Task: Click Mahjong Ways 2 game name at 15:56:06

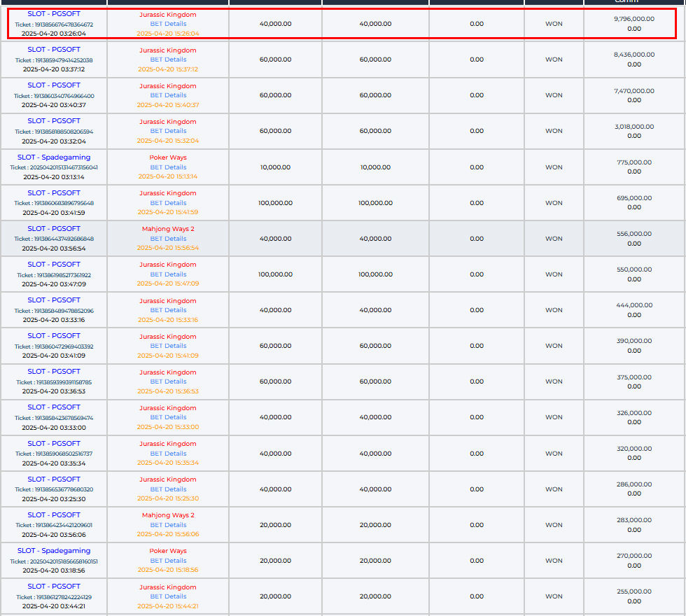Action: (x=168, y=515)
